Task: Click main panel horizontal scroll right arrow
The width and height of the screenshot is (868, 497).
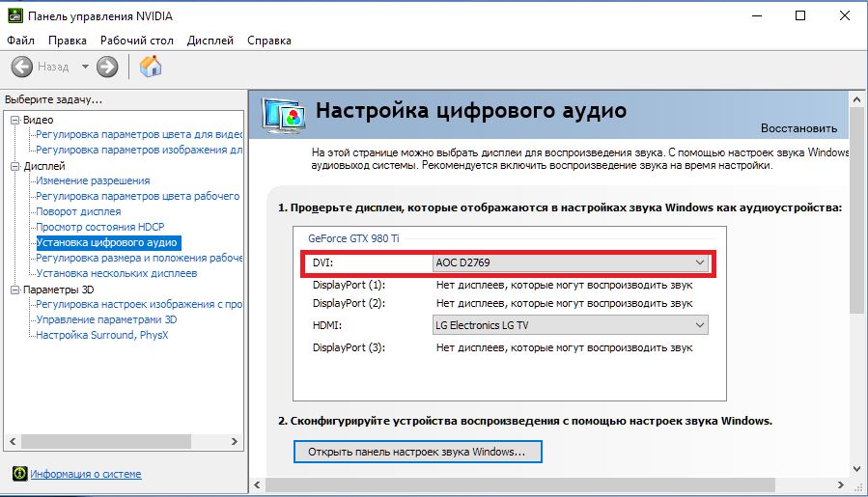Action: (841, 484)
